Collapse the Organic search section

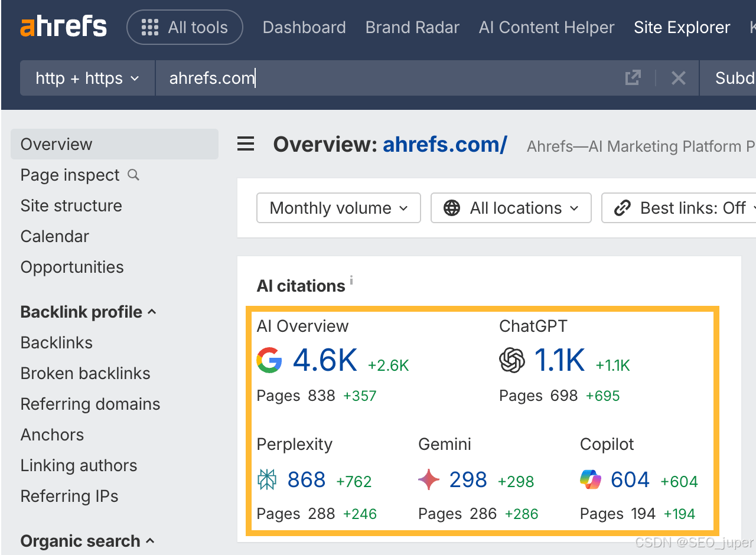[87, 541]
